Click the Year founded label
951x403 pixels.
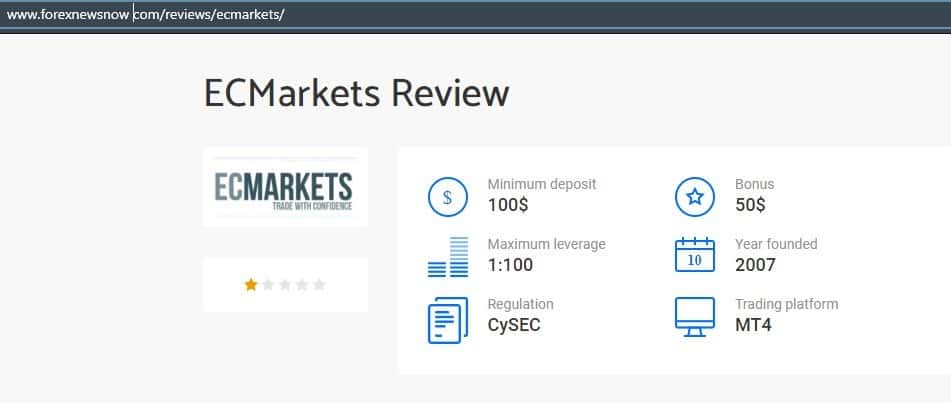coord(776,244)
